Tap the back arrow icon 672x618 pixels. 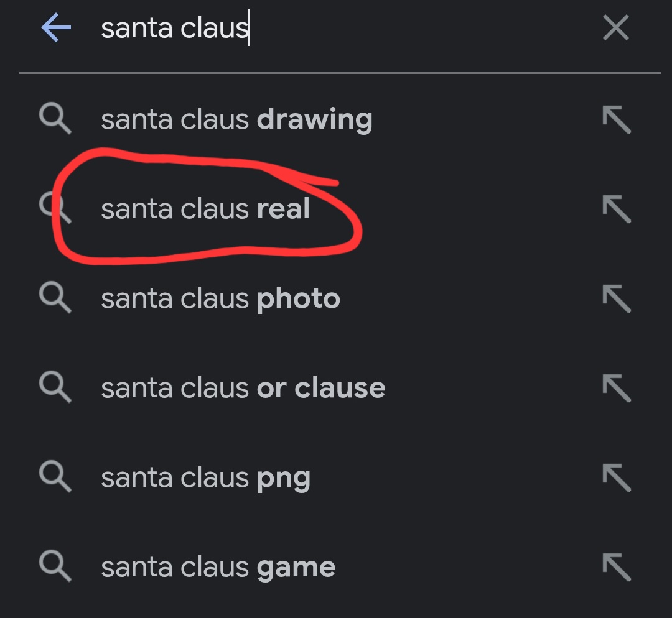point(56,29)
